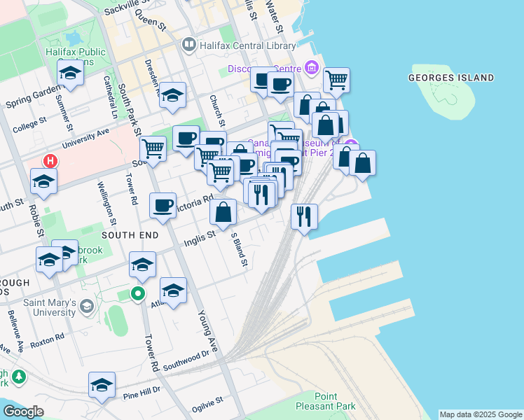
Task: Click the green circular marker near Tower Rd
Action: pos(139,294)
